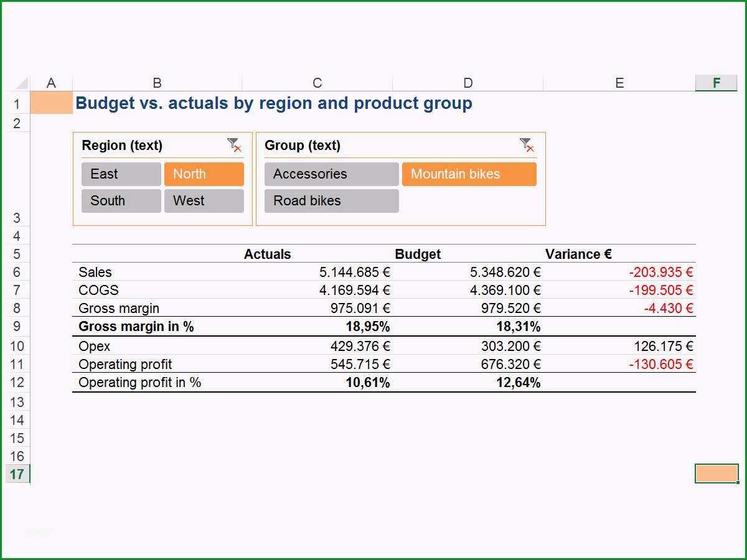
Task: Click the COGS row label
Action: [98, 290]
